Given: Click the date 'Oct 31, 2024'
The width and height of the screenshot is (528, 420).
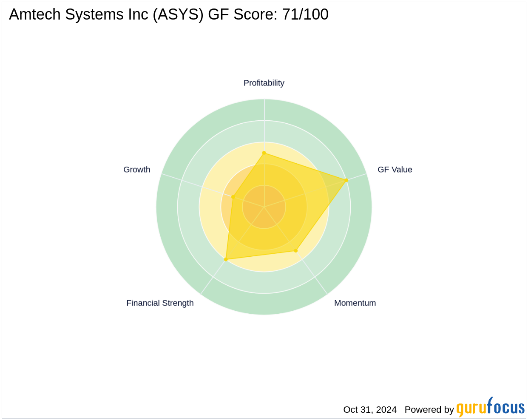Looking at the screenshot, I should [x=370, y=409].
